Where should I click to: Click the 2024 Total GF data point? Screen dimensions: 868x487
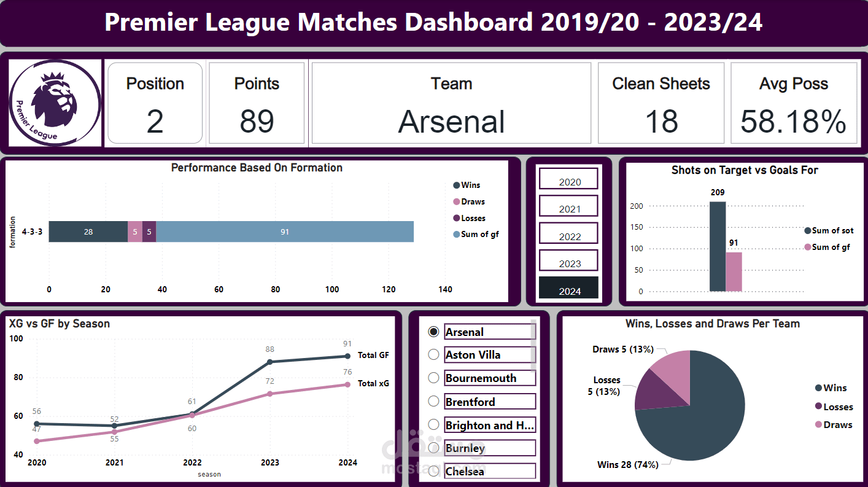(347, 356)
